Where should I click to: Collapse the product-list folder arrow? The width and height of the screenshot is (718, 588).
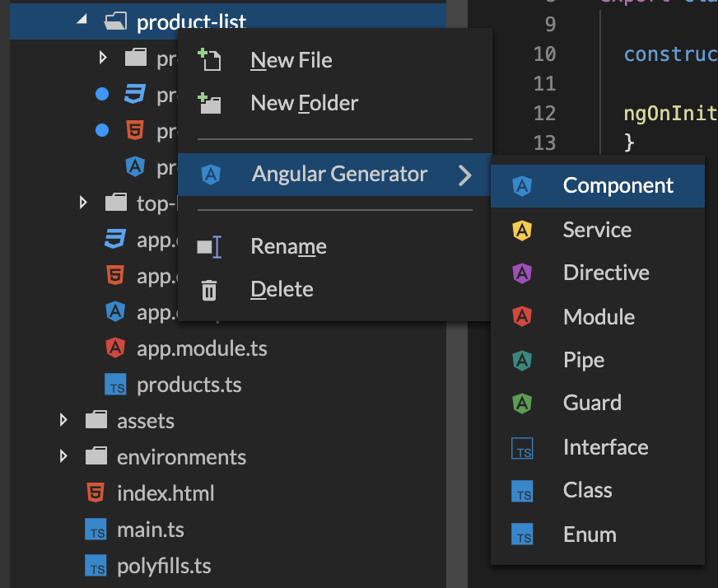(x=82, y=19)
